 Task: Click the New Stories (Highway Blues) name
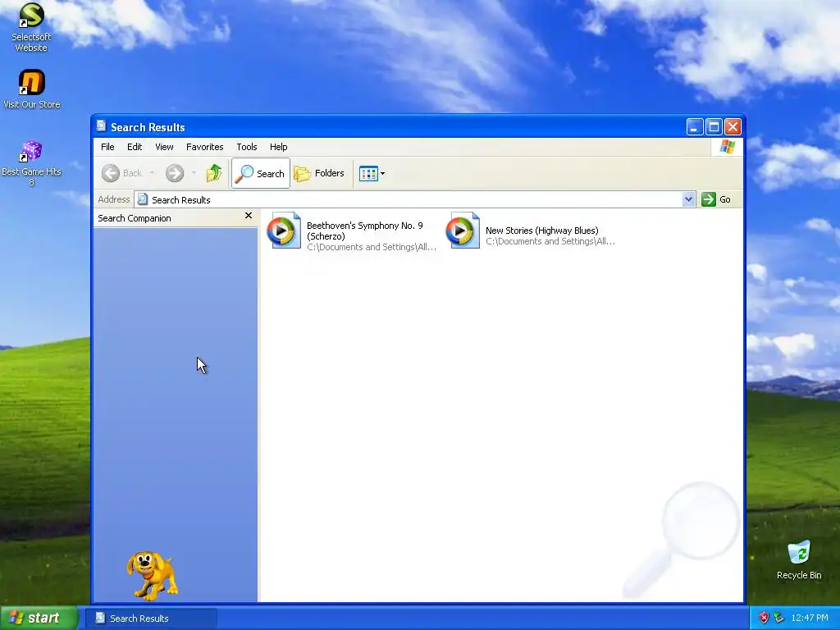(x=541, y=231)
